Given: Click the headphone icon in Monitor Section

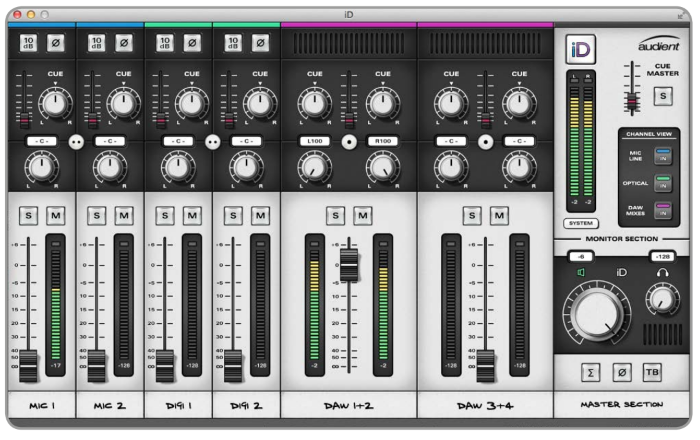Looking at the screenshot, I should tap(660, 271).
